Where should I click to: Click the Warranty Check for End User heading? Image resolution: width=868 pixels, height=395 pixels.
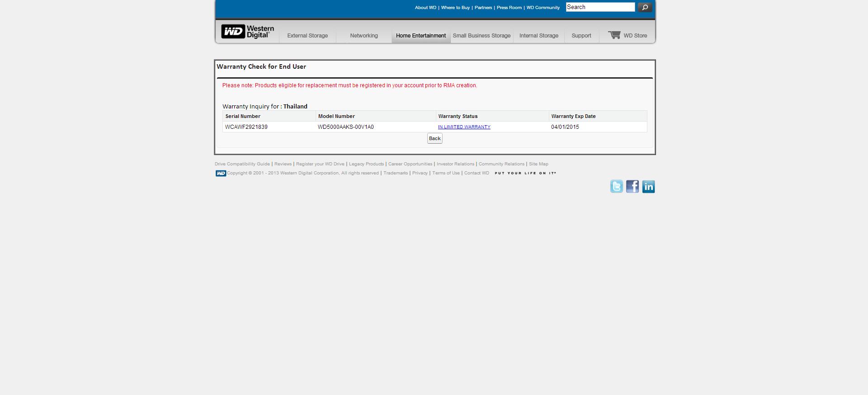[x=261, y=67]
